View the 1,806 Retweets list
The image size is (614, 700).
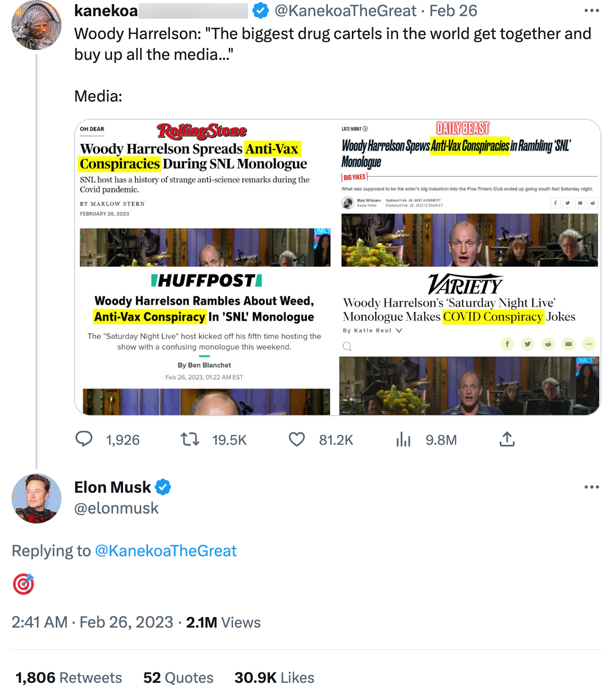[69, 678]
